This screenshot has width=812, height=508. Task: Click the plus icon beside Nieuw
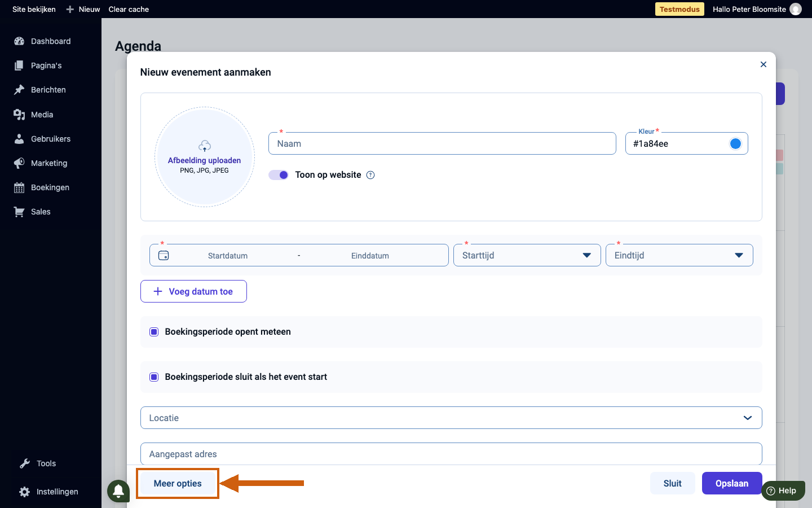(70, 9)
